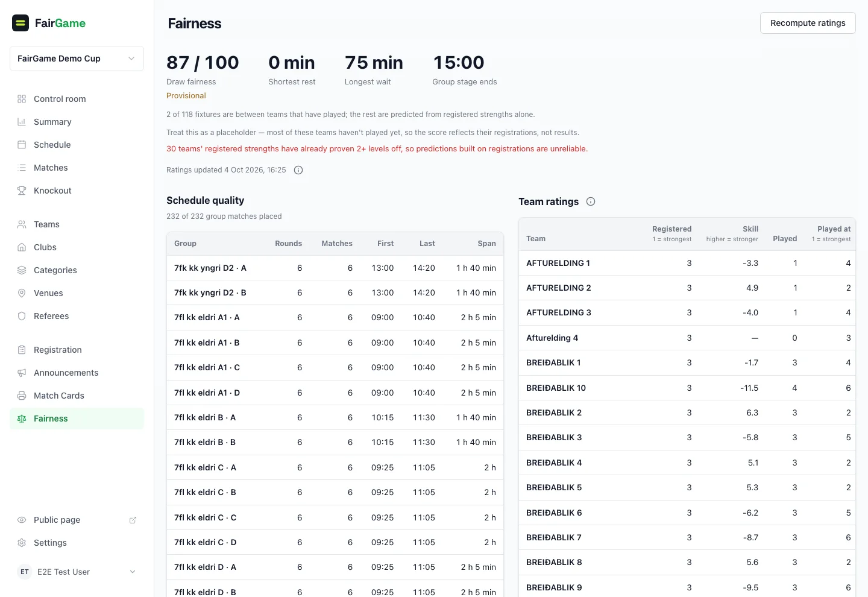The image size is (868, 597).
Task: Open the FairGame Demo Cup tournament dropdown
Action: click(77, 58)
